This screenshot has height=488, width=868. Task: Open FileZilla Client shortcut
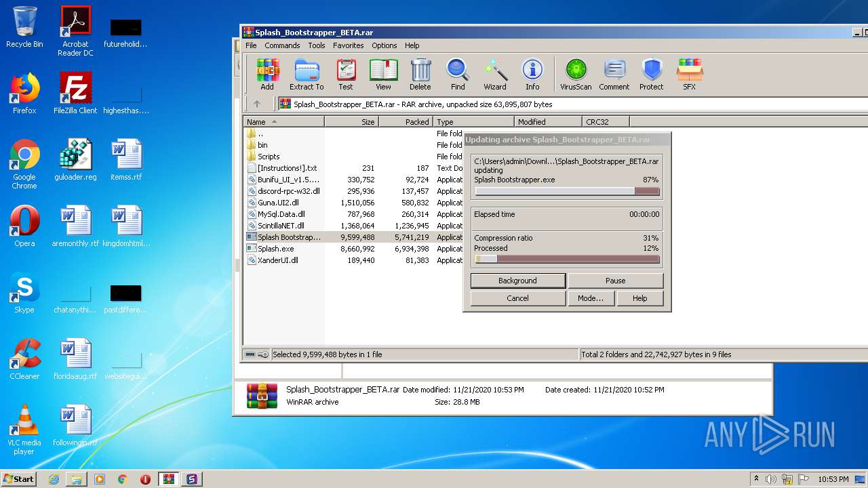75,94
